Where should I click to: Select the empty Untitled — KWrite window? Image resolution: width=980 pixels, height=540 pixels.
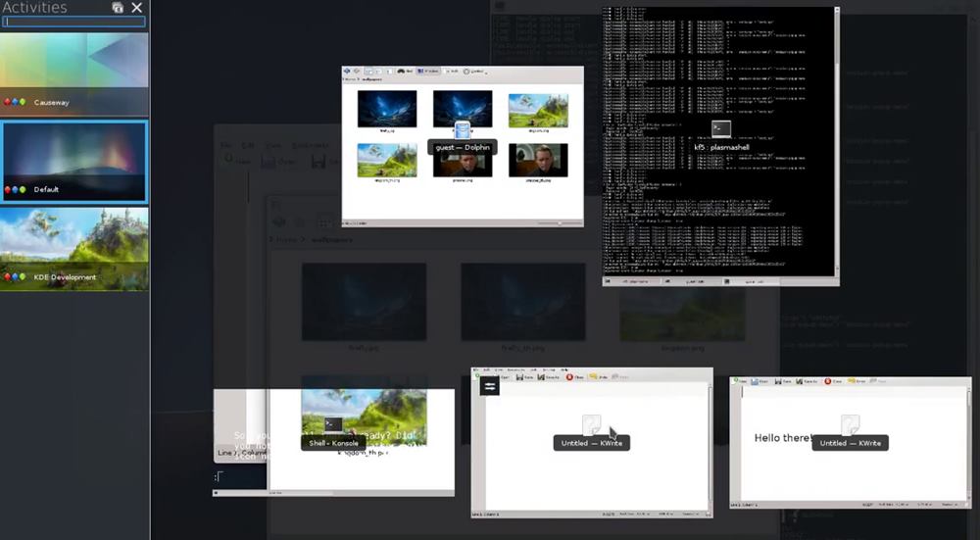[591, 443]
